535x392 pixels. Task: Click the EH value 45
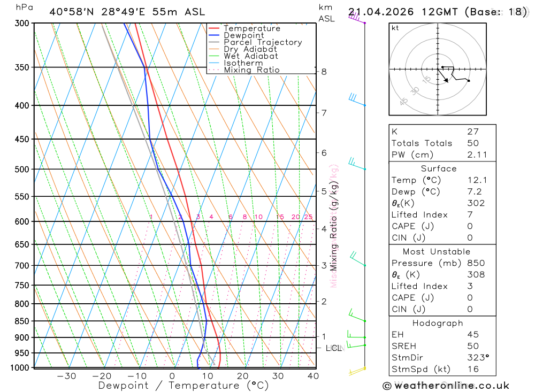click(473, 335)
